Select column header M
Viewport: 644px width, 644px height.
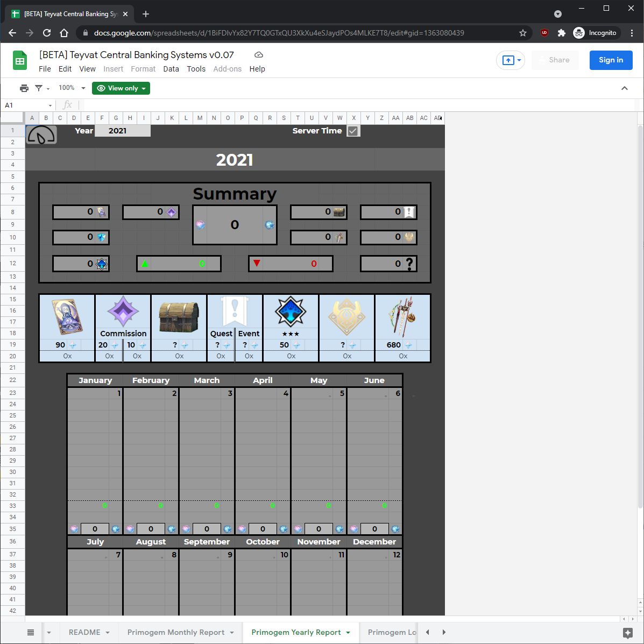point(200,118)
